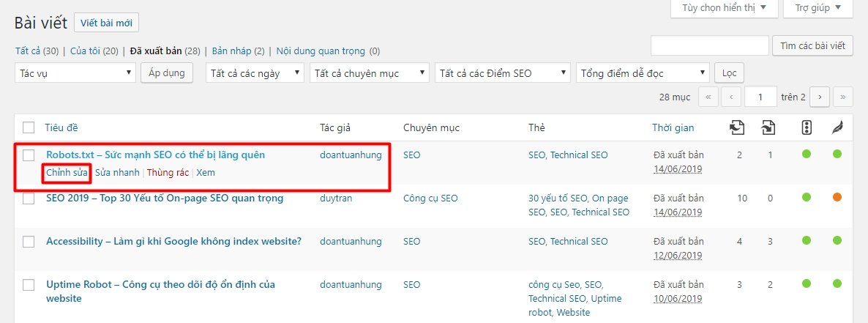Click green SEO dot for Robots.txt post
The image size is (868, 323).
(x=807, y=155)
